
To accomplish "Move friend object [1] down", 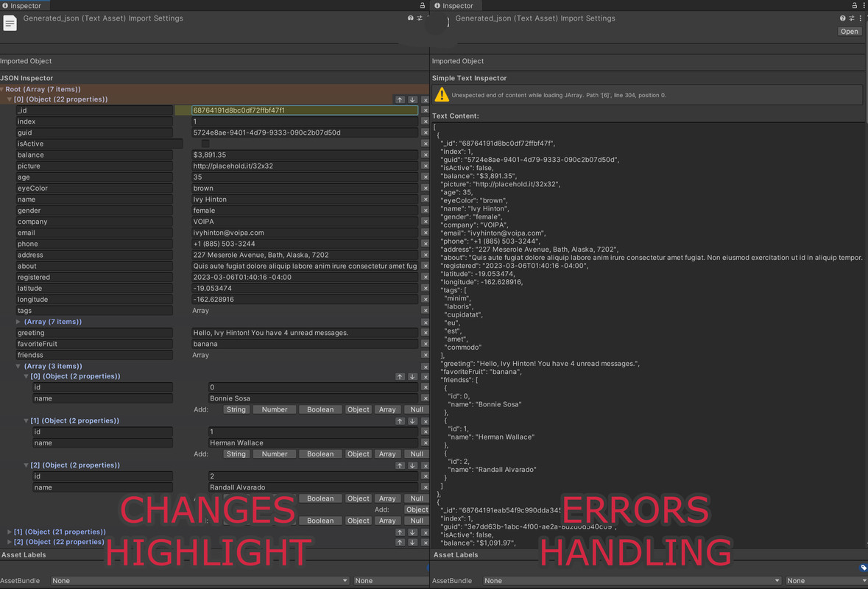I will (412, 421).
